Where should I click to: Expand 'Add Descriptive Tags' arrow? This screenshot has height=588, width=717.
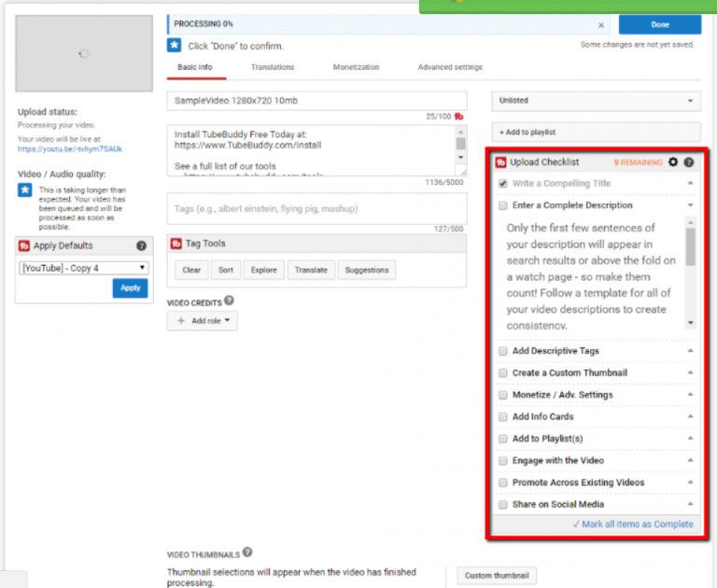691,350
